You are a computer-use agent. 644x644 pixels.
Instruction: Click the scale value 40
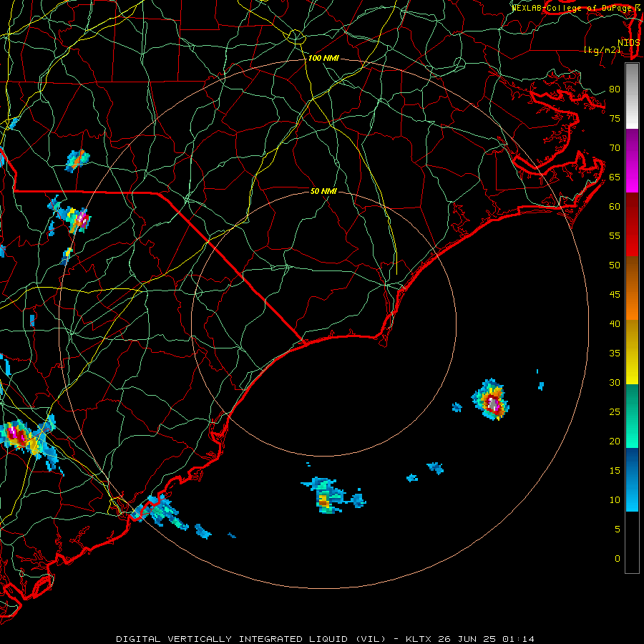point(615,323)
